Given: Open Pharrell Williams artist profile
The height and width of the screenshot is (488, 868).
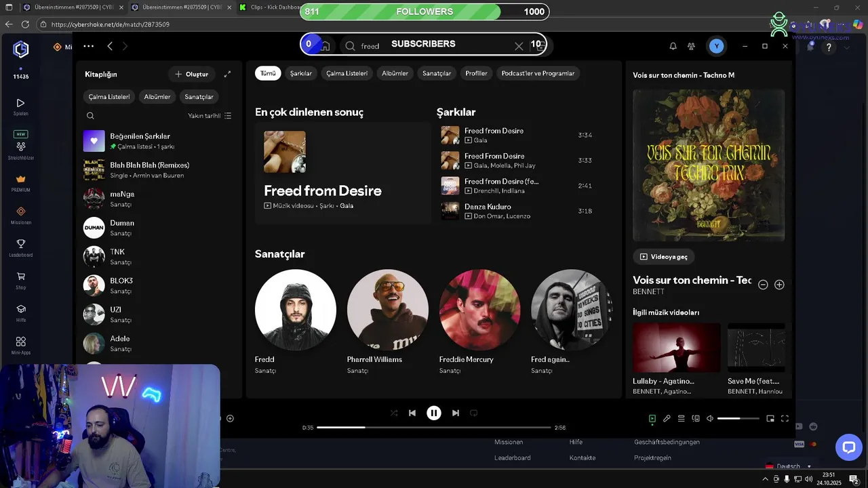Looking at the screenshot, I should pyautogui.click(x=387, y=310).
